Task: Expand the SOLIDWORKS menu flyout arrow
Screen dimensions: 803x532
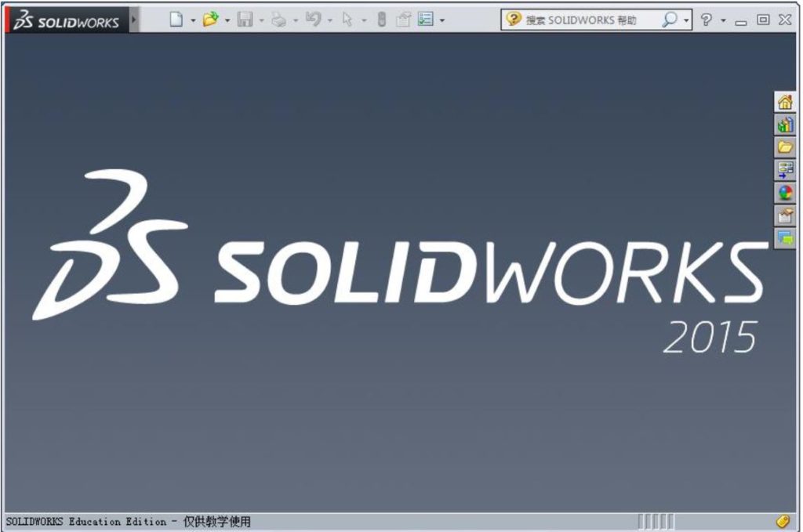Action: coord(133,20)
